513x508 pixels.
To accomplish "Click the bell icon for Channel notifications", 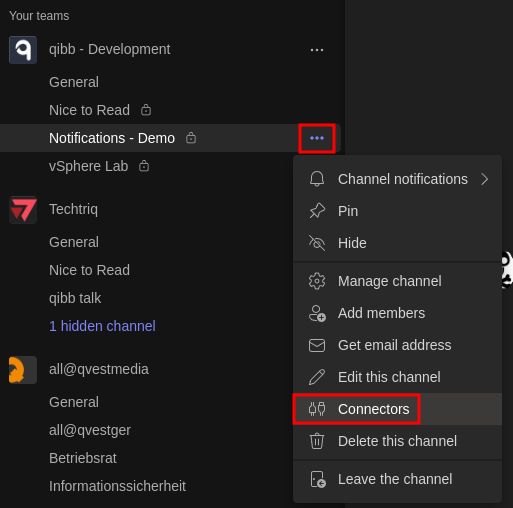I will point(317,179).
